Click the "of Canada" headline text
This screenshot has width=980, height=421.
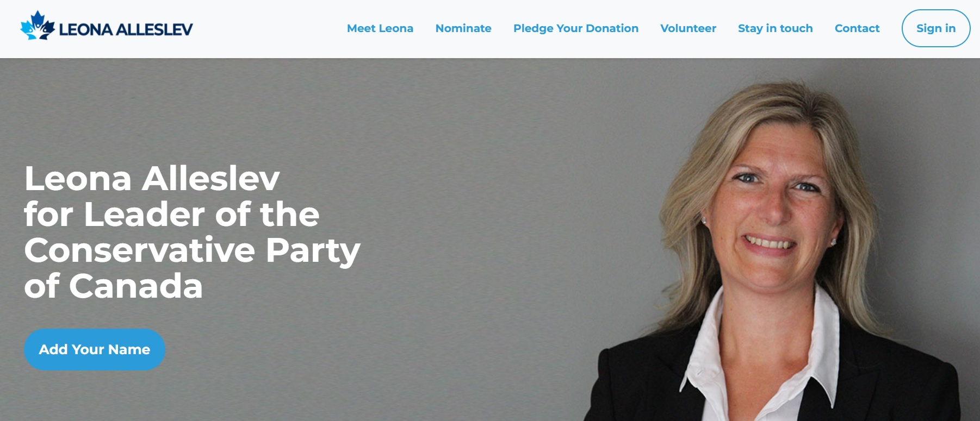[114, 286]
